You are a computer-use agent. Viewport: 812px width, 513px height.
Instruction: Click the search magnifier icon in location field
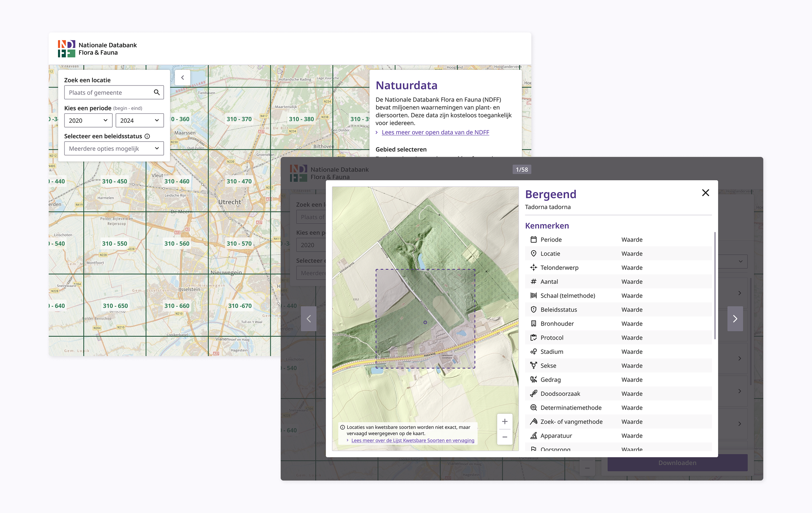click(157, 92)
